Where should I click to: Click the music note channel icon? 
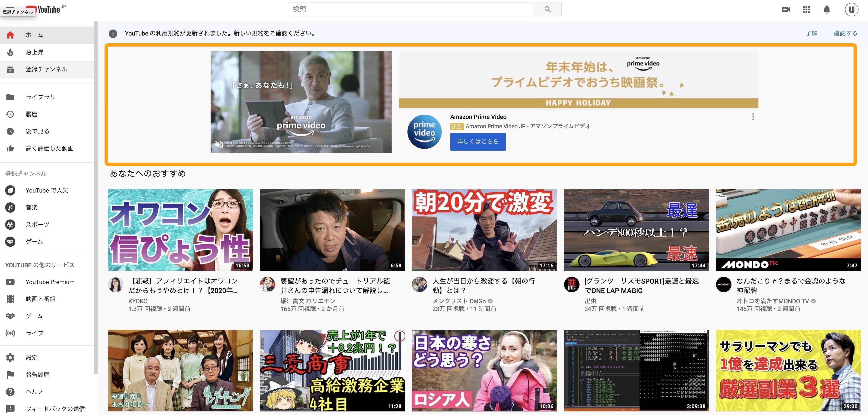[x=10, y=207]
